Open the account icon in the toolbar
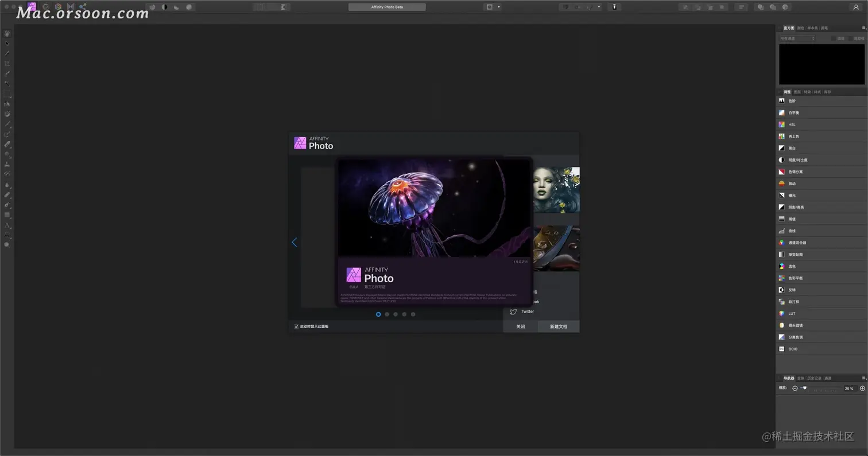This screenshot has height=456, width=868. [x=856, y=7]
